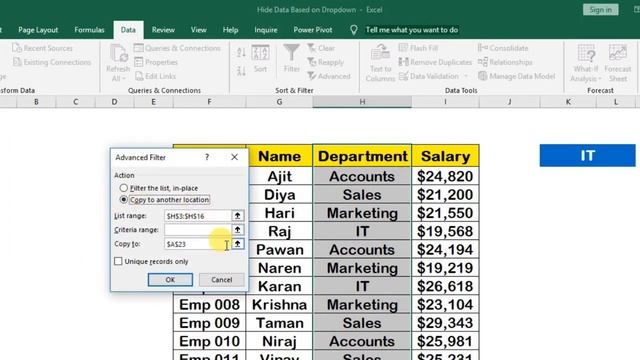Click Remove Duplicates
Image resolution: width=640 pixels, height=360 pixels.
click(x=435, y=62)
